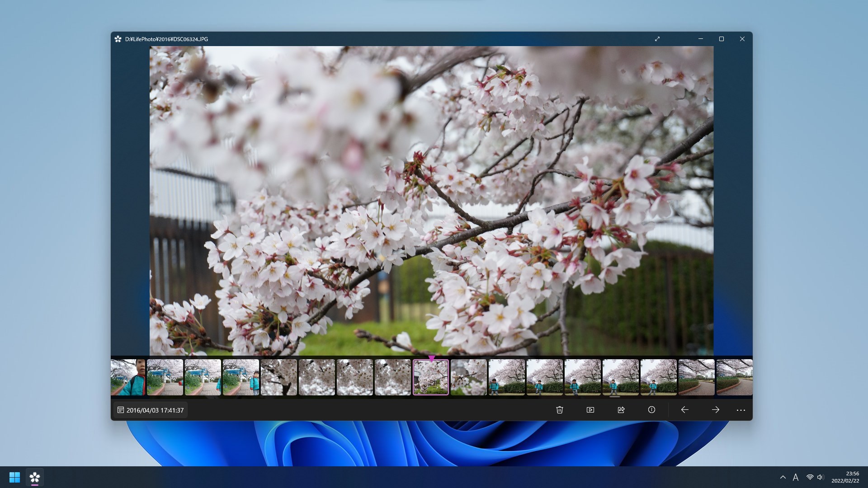Click the flower app icon in taskbar
This screenshot has height=488, width=868.
tap(35, 477)
